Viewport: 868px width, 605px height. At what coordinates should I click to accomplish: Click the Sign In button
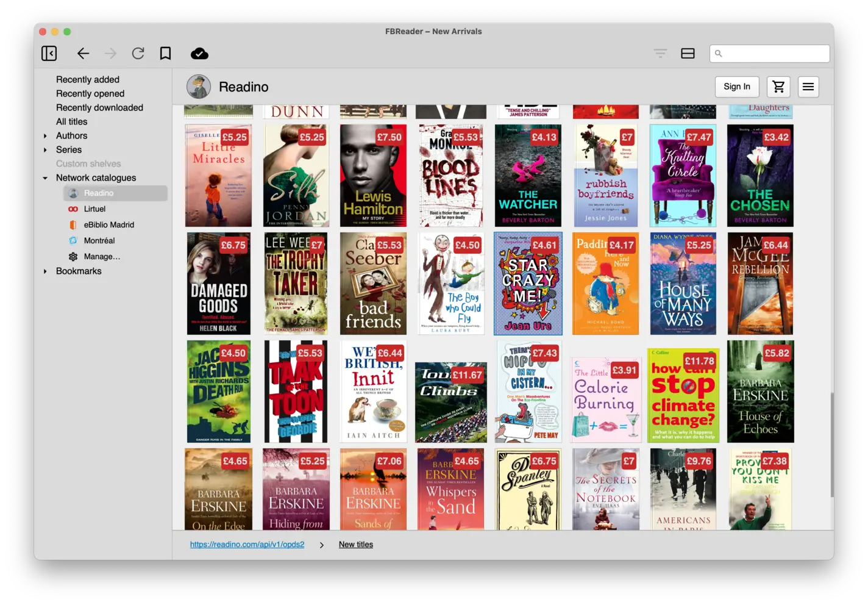pyautogui.click(x=737, y=87)
